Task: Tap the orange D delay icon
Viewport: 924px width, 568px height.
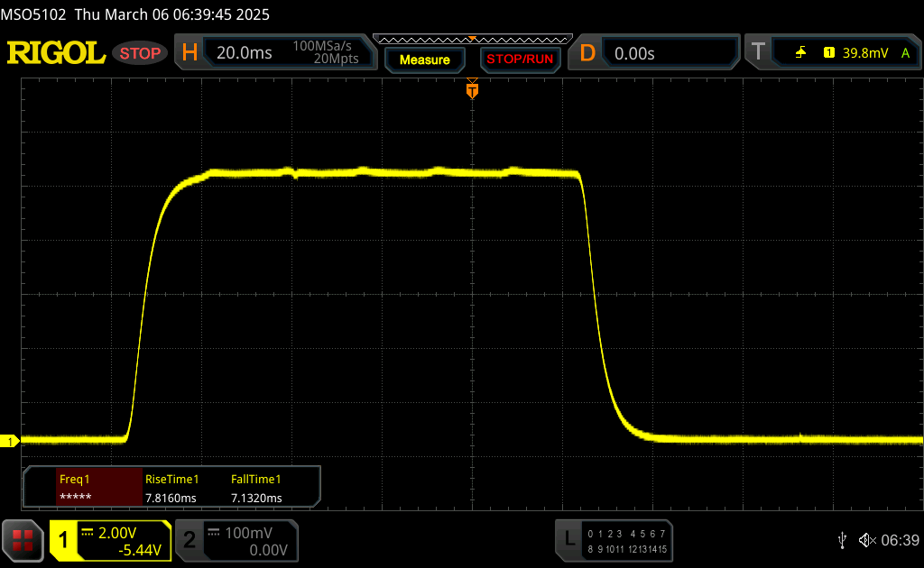Action: 587,53
